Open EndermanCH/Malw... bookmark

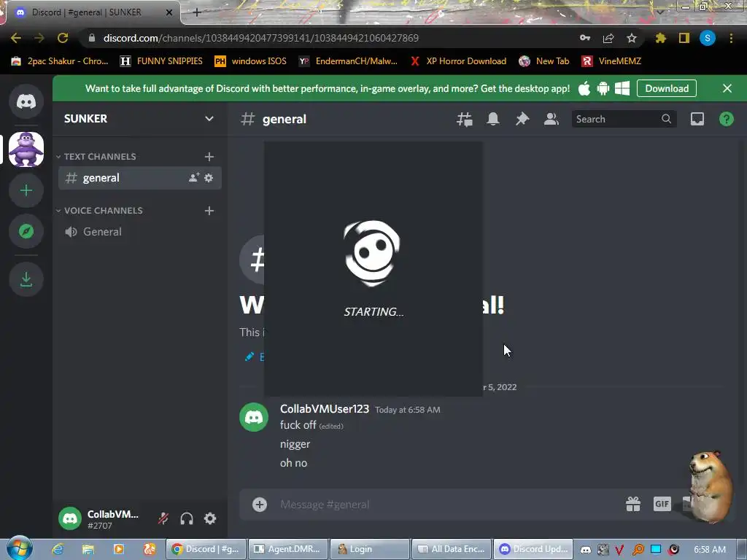pos(348,61)
